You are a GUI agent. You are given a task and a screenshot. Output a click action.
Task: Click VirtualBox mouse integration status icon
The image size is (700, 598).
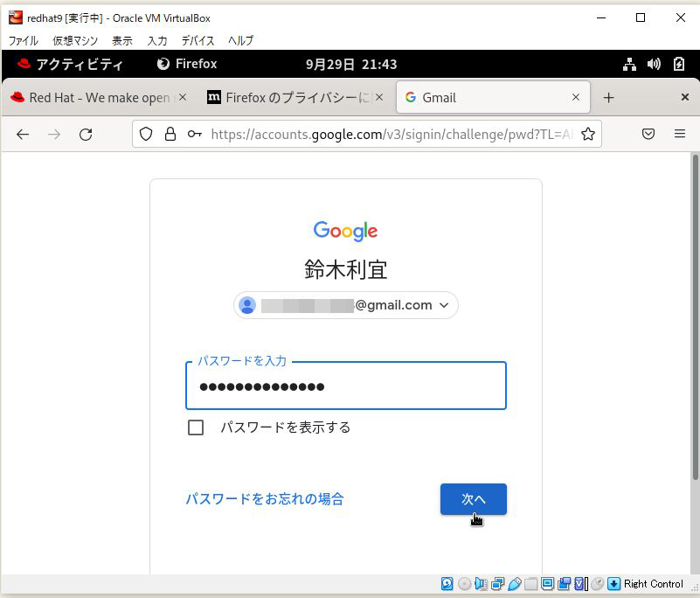tap(598, 584)
